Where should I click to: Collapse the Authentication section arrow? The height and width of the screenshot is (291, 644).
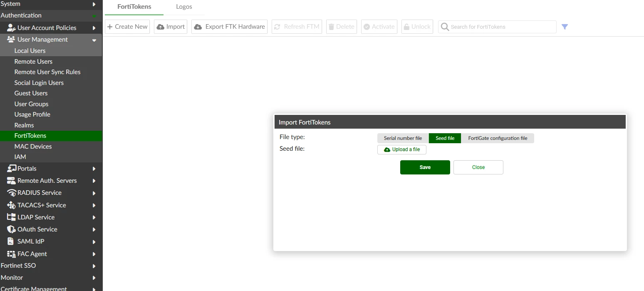[x=94, y=16]
